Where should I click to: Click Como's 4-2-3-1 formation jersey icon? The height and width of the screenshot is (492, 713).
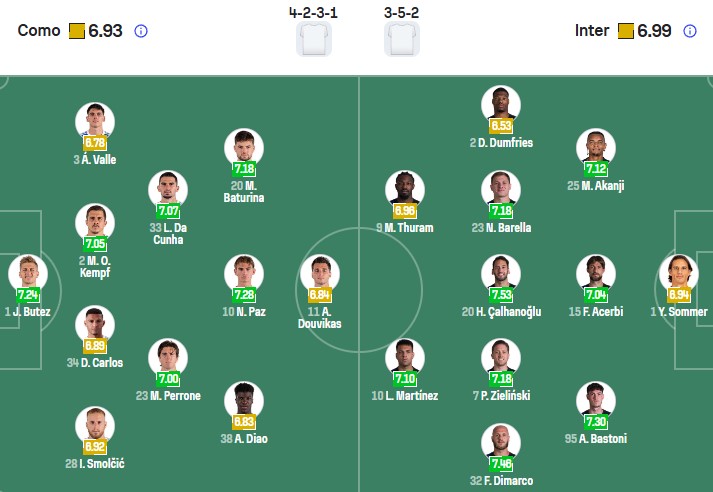click(313, 39)
